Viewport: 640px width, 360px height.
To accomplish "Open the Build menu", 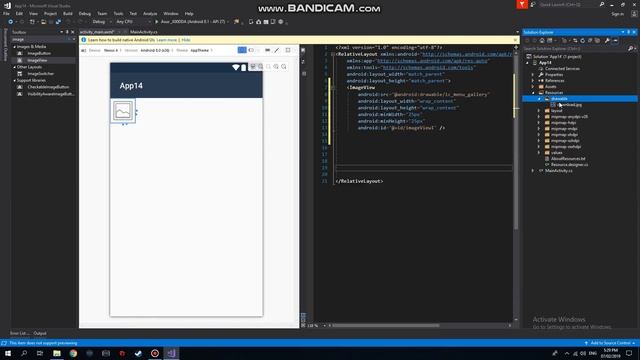I will (67, 13).
